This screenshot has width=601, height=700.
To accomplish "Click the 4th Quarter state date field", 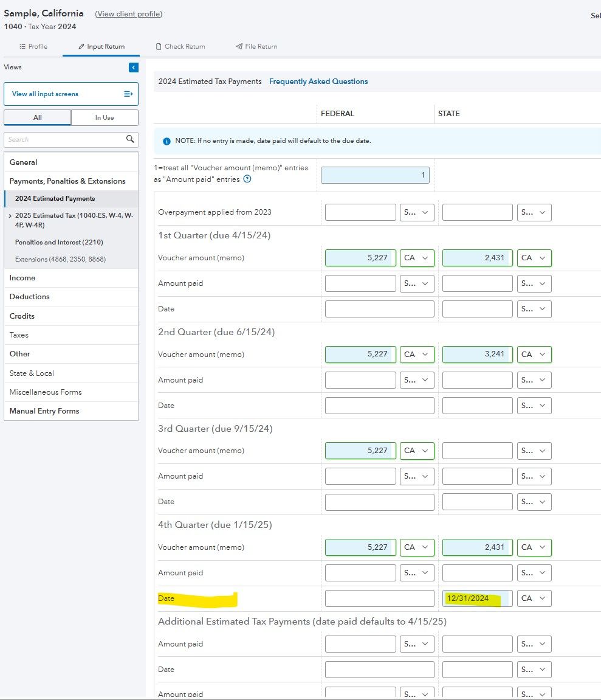I will (477, 598).
